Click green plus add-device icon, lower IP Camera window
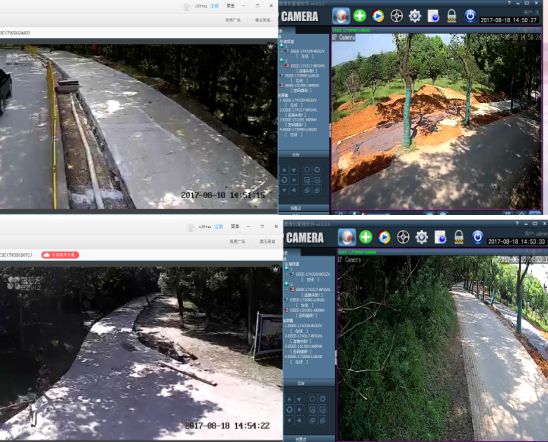 tap(366, 237)
